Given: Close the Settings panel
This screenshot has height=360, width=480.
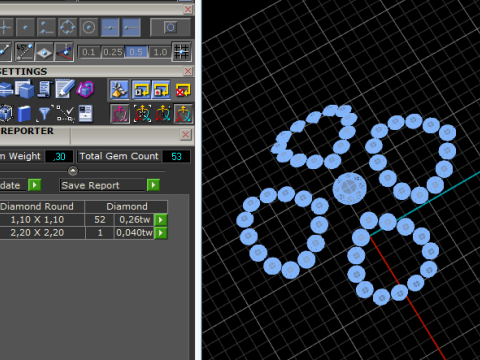Looking at the screenshot, I should [x=188, y=71].
